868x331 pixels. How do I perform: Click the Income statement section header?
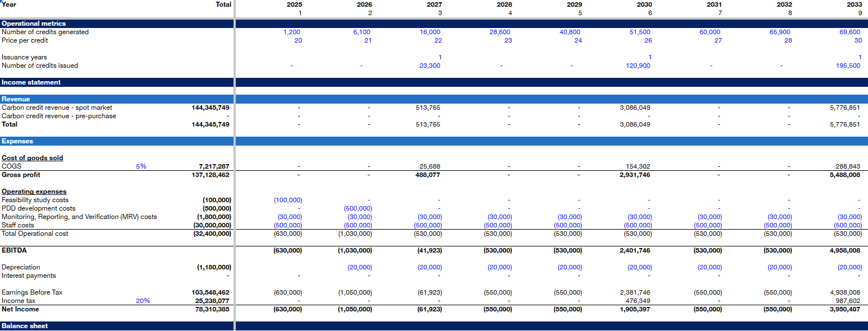[x=31, y=82]
